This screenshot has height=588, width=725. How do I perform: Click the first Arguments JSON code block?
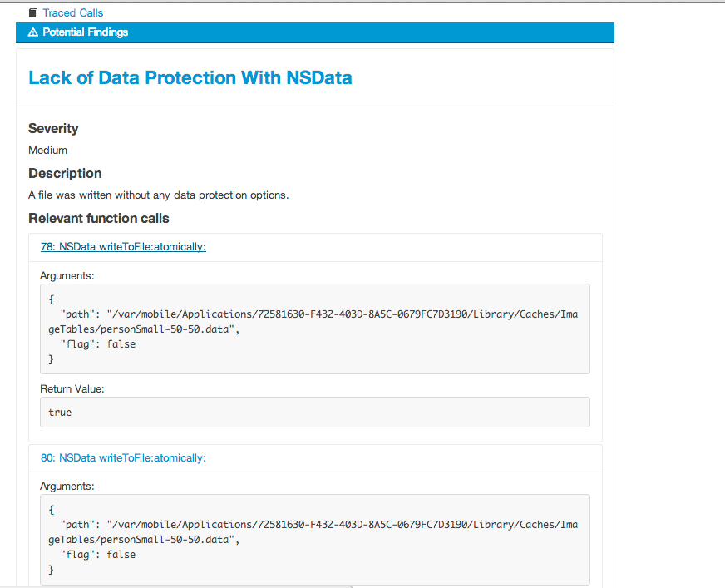pyautogui.click(x=315, y=329)
